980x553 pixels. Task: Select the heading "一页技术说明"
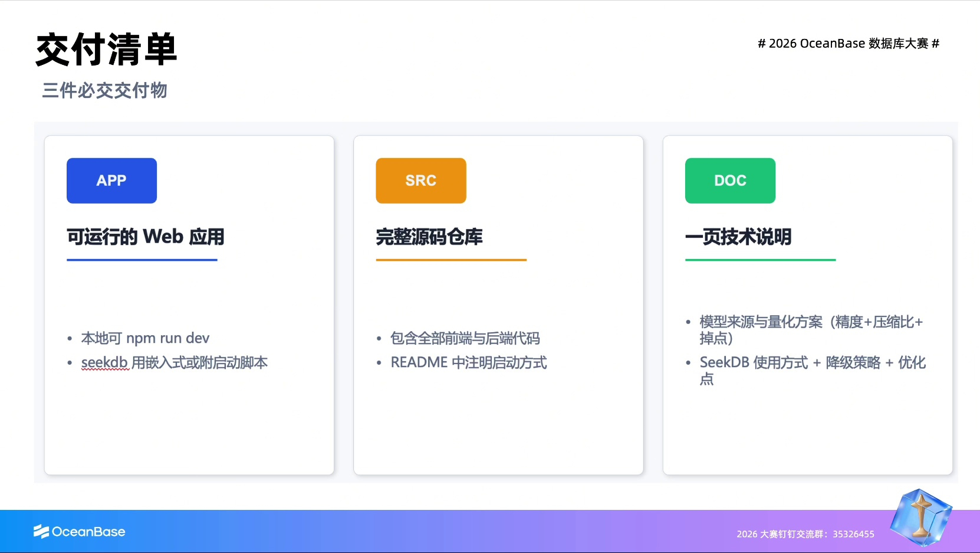[x=738, y=237]
